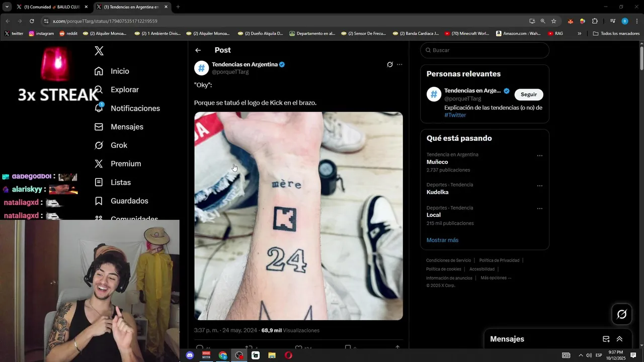Open the Local trending topic
Screen dimensions: 644x362
tap(434, 215)
